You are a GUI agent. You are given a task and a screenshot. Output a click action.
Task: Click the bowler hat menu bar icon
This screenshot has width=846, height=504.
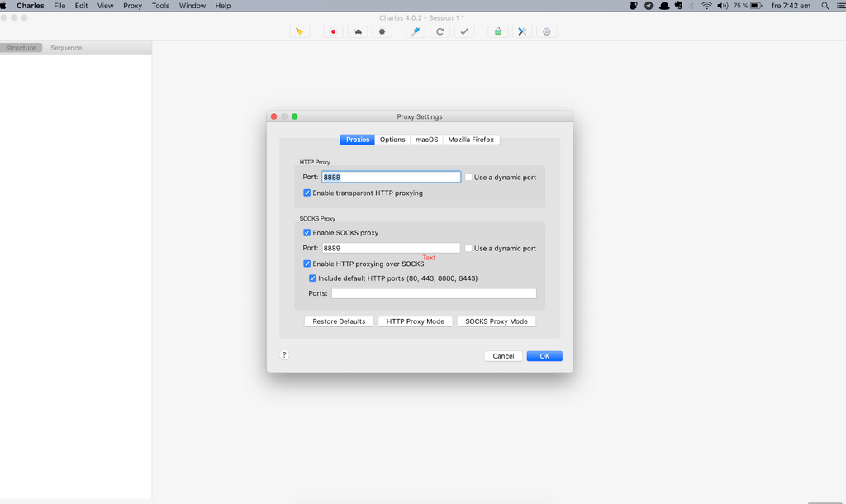(x=664, y=6)
